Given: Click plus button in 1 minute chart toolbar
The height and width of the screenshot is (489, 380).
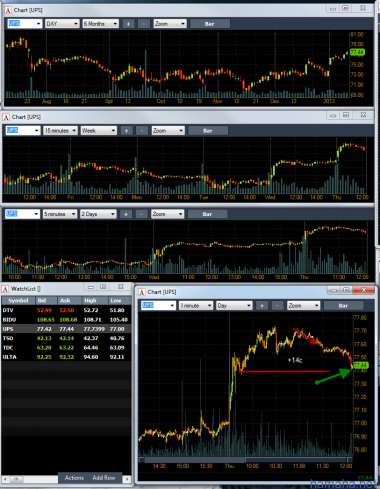Looking at the screenshot, I should click(x=262, y=305).
